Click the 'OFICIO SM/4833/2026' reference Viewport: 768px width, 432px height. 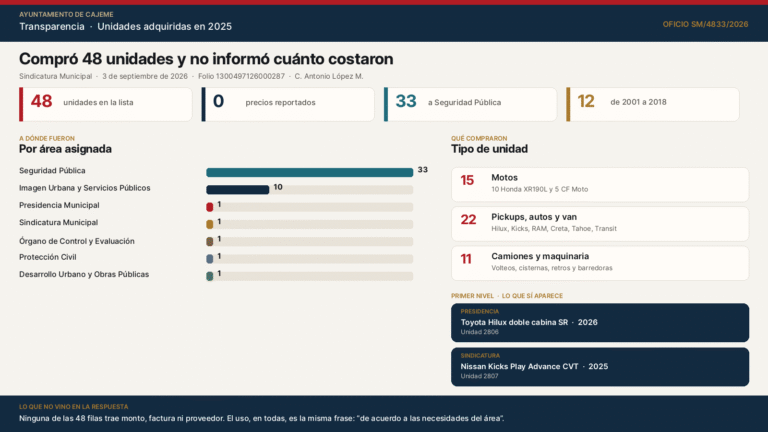click(705, 24)
